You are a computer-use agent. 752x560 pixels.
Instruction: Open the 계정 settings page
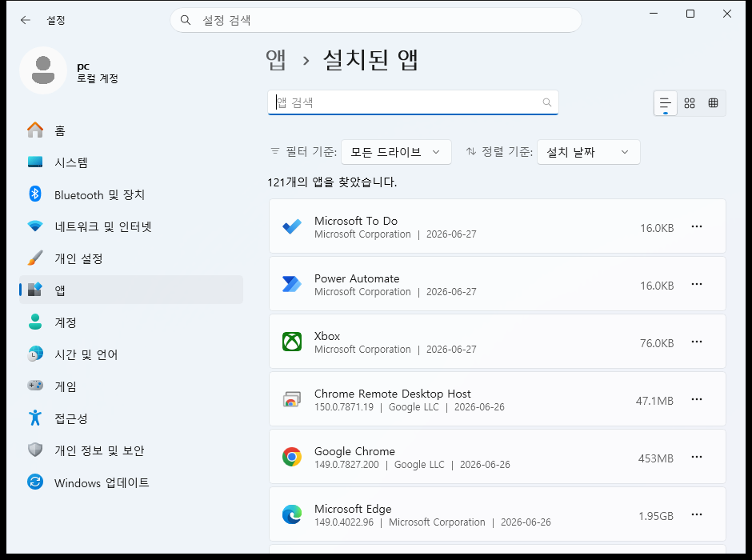pos(131,322)
